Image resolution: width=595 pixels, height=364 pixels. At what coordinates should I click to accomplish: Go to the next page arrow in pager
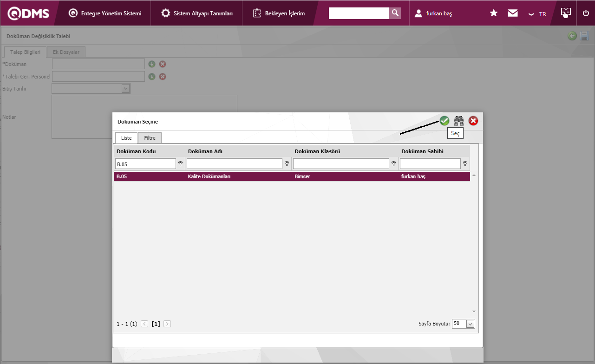[x=167, y=324]
